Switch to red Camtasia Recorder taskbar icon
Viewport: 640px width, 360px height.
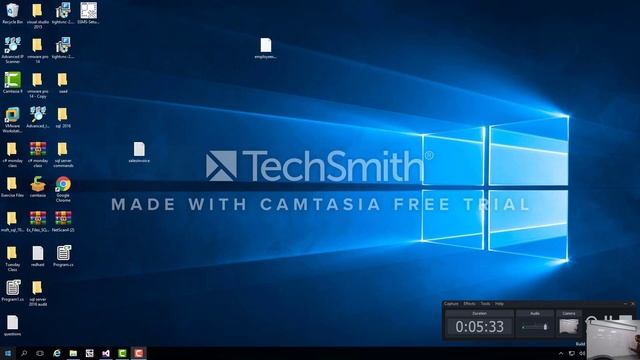[138, 353]
